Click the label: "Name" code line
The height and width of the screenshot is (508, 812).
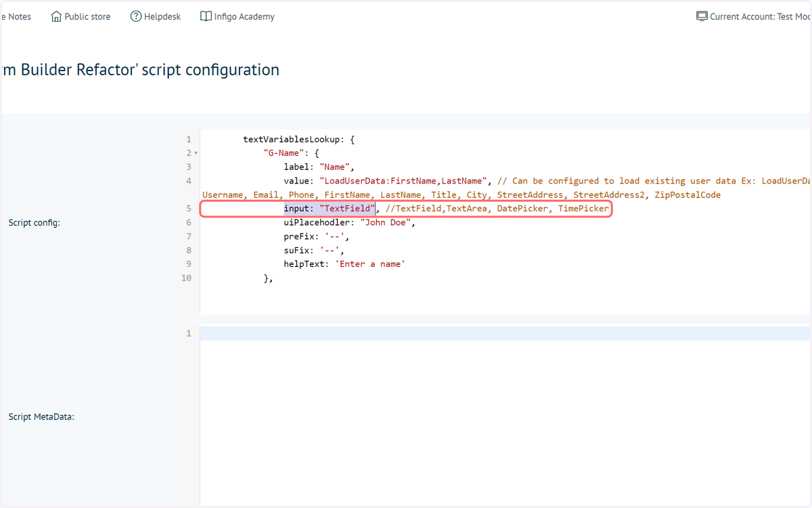pyautogui.click(x=319, y=167)
